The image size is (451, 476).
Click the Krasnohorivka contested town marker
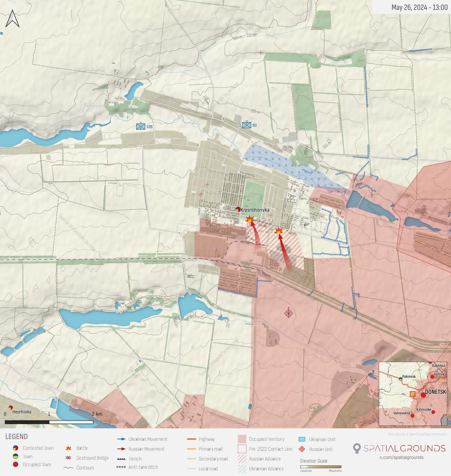[238, 209]
